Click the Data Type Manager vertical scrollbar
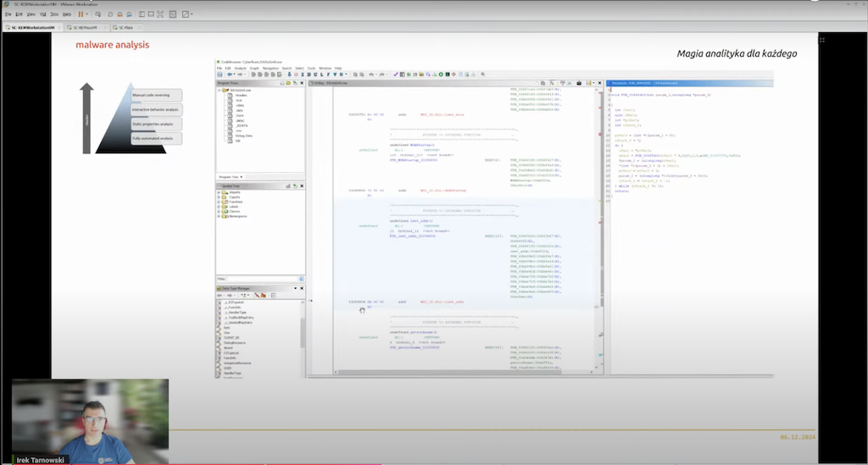 pyautogui.click(x=303, y=335)
